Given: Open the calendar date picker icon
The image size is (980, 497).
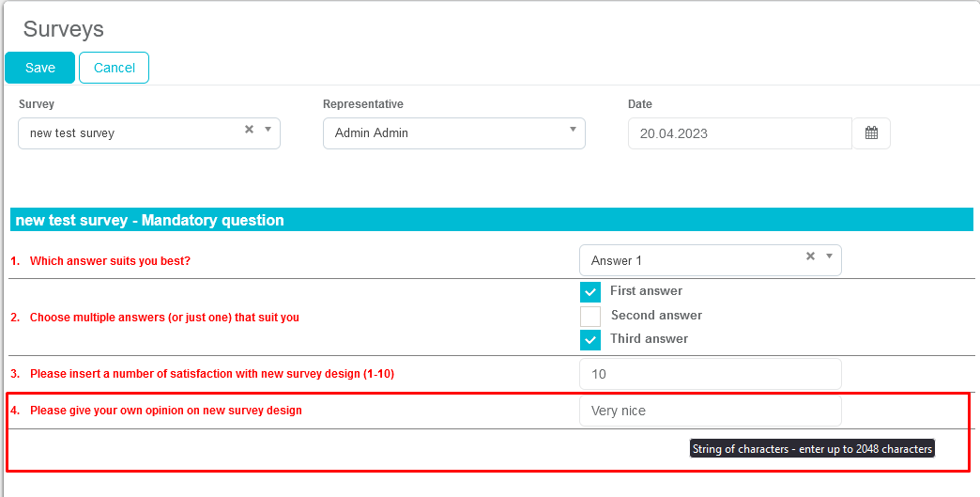Looking at the screenshot, I should [871, 133].
